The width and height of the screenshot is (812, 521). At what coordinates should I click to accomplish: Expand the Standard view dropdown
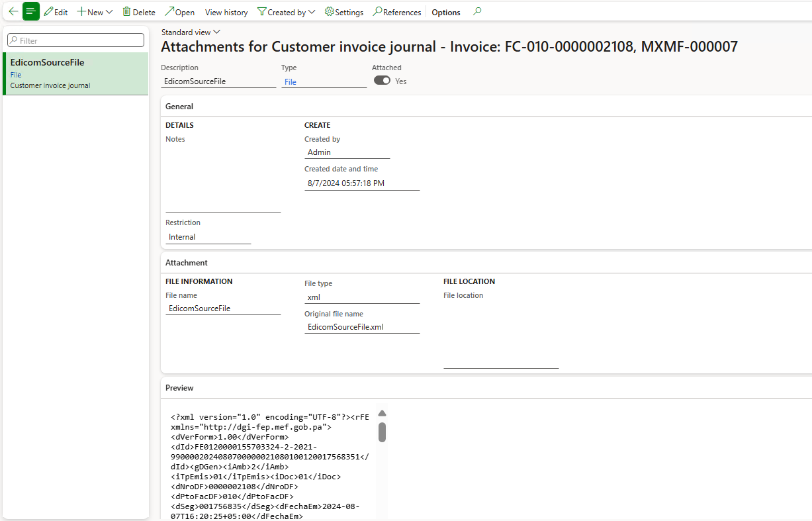tap(216, 31)
